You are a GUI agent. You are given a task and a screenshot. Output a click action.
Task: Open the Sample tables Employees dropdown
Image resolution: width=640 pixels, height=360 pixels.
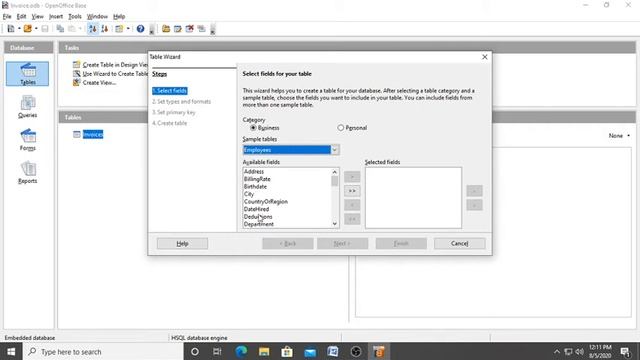point(335,150)
